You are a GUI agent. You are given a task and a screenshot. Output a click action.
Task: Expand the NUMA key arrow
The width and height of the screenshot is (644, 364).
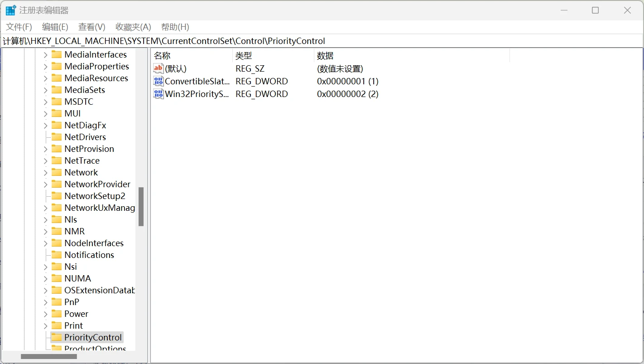[45, 279]
